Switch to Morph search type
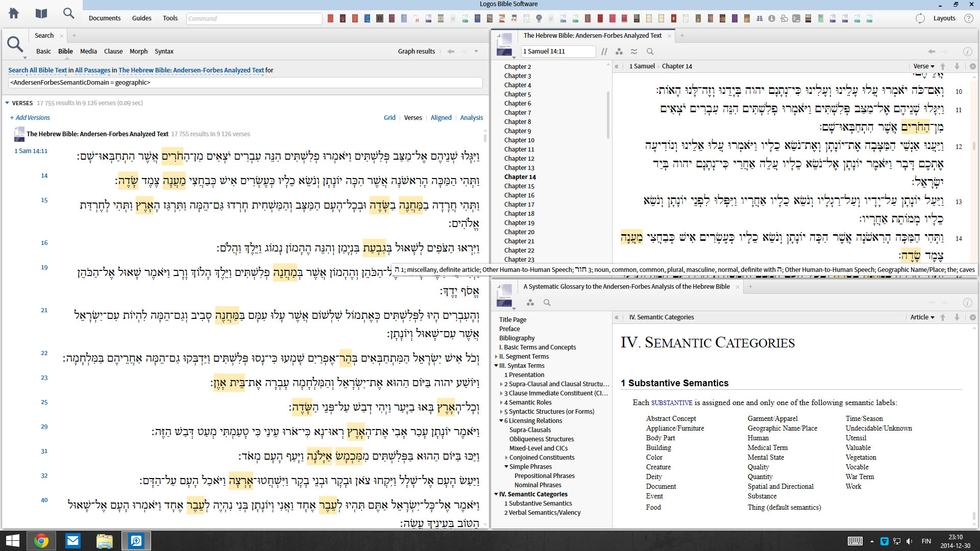The width and height of the screenshot is (980, 551). pos(138,52)
